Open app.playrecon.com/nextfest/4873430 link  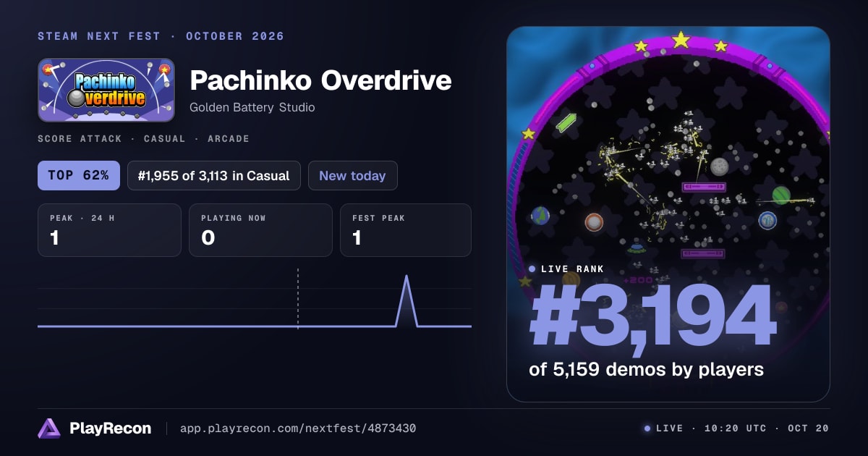point(297,428)
